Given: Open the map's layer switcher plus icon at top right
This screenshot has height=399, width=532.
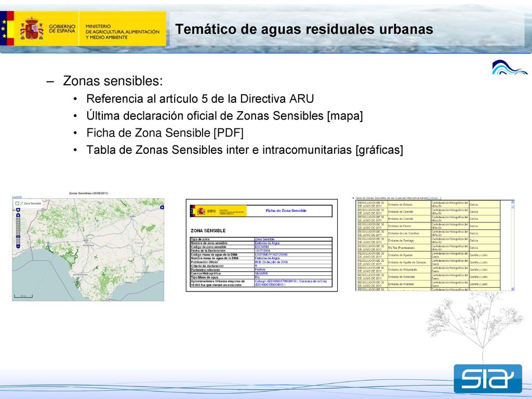Looking at the screenshot, I should pyautogui.click(x=162, y=207).
